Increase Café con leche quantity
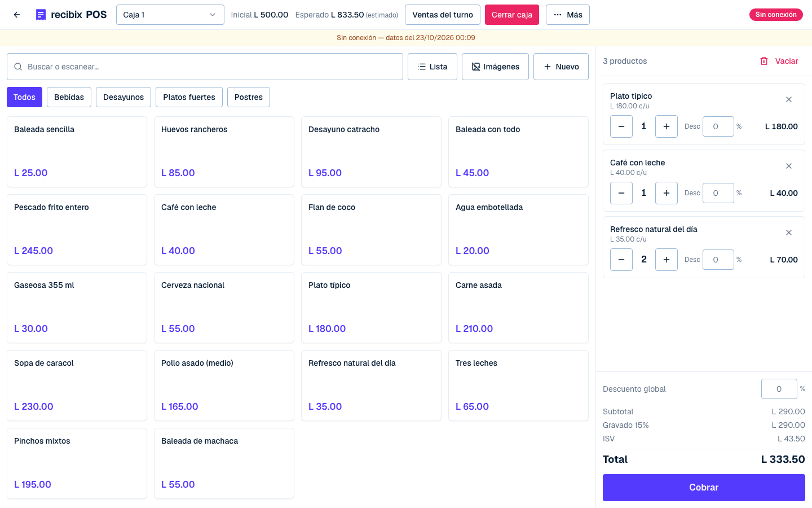Image resolution: width=812 pixels, height=508 pixels. [x=667, y=193]
